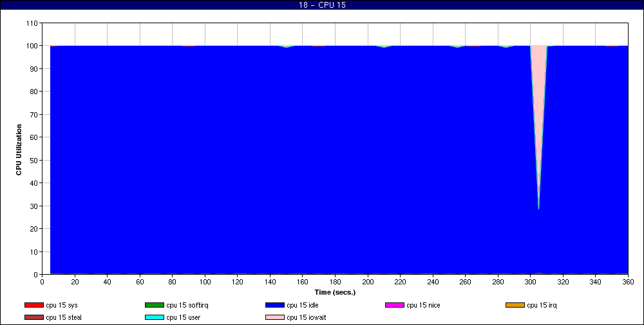Click the y-axis label 90

tap(35, 69)
